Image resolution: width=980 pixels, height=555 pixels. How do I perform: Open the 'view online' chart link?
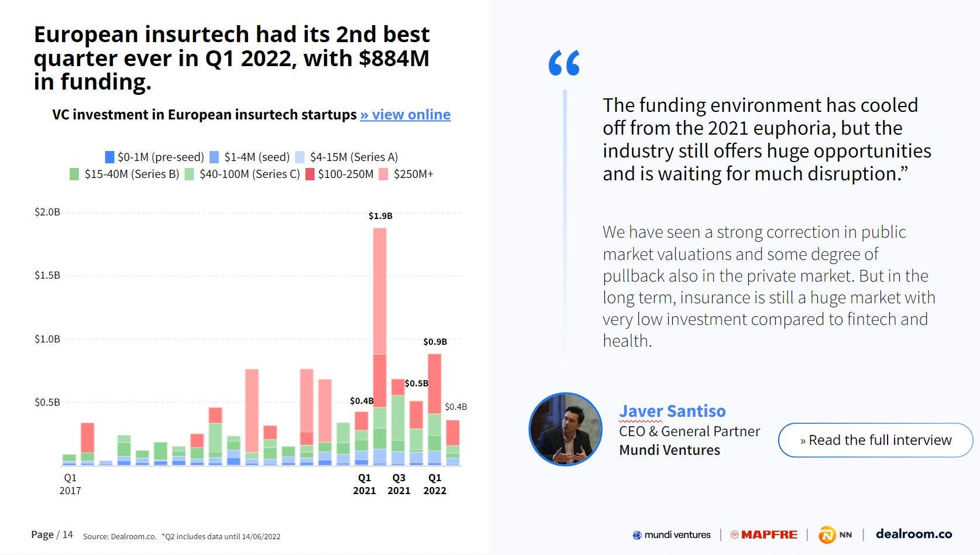tap(405, 115)
